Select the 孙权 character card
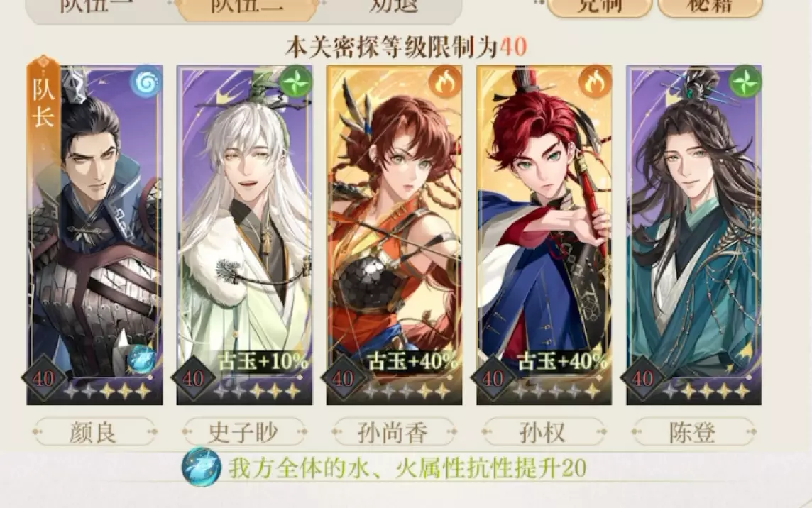Viewport: 812px width, 508px height. pyautogui.click(x=544, y=235)
